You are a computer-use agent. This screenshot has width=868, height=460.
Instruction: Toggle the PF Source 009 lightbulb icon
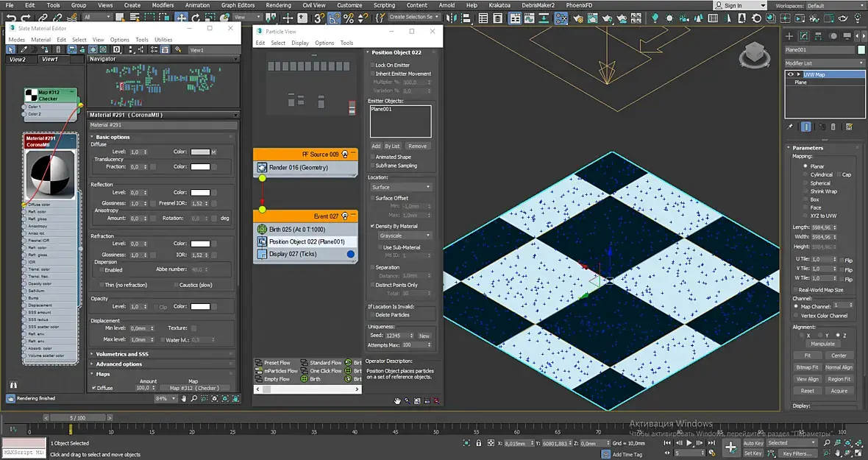tap(345, 155)
